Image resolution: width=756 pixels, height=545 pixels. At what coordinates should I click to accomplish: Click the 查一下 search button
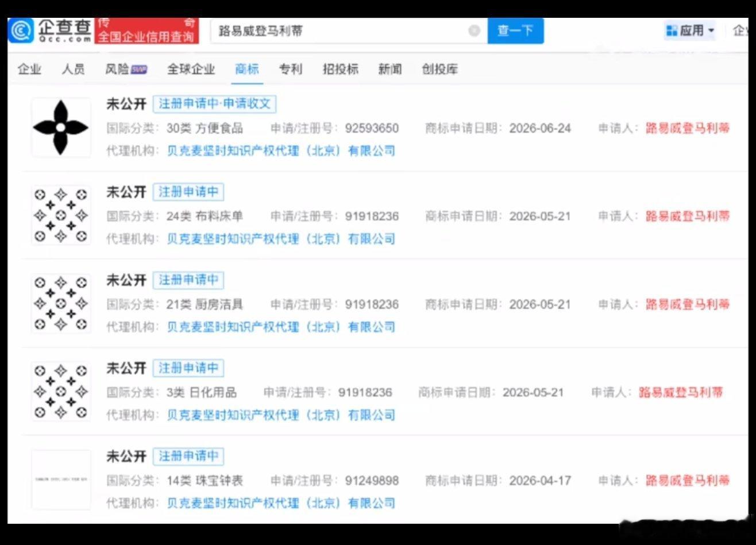(x=515, y=31)
